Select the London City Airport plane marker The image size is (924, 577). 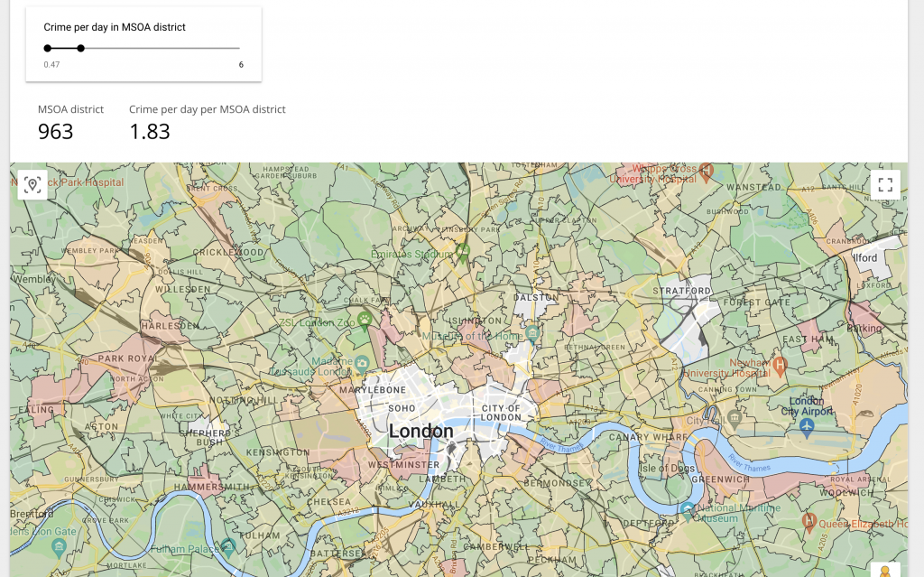[807, 425]
